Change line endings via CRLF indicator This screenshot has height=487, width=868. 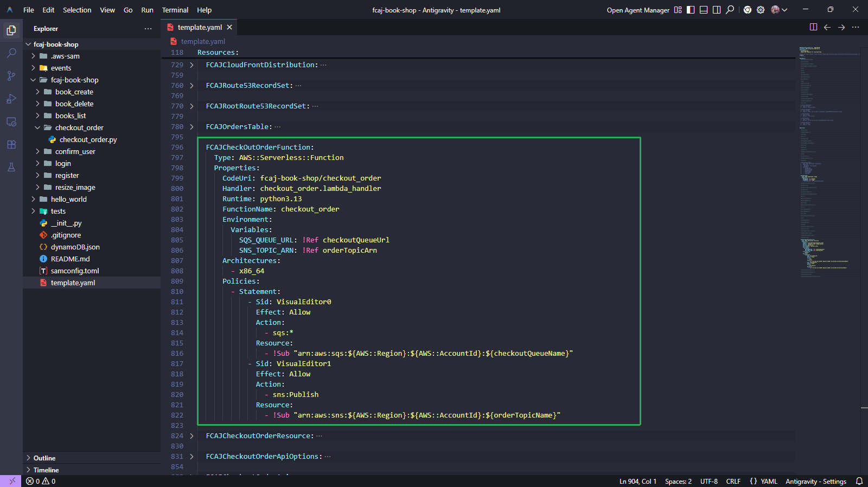[x=733, y=481]
